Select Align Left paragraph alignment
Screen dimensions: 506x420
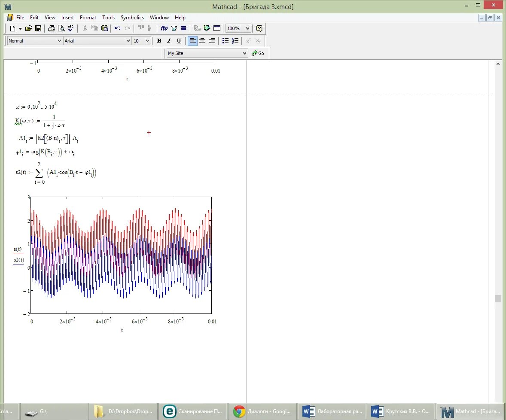click(x=192, y=41)
